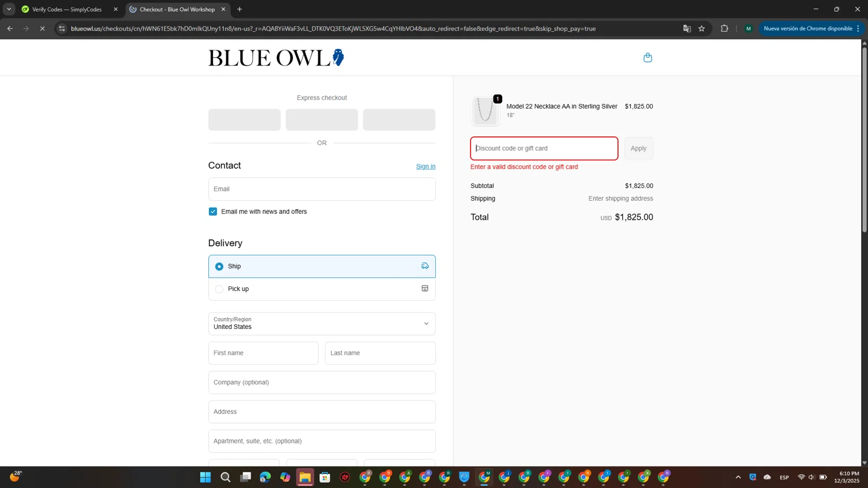Open Windows taskbar search
The height and width of the screenshot is (488, 868).
tap(226, 477)
